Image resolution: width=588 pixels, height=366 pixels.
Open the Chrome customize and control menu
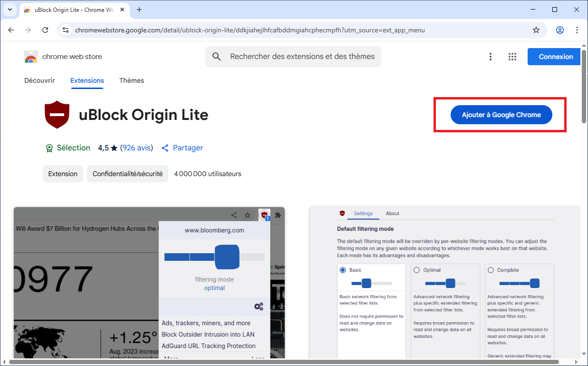[577, 30]
